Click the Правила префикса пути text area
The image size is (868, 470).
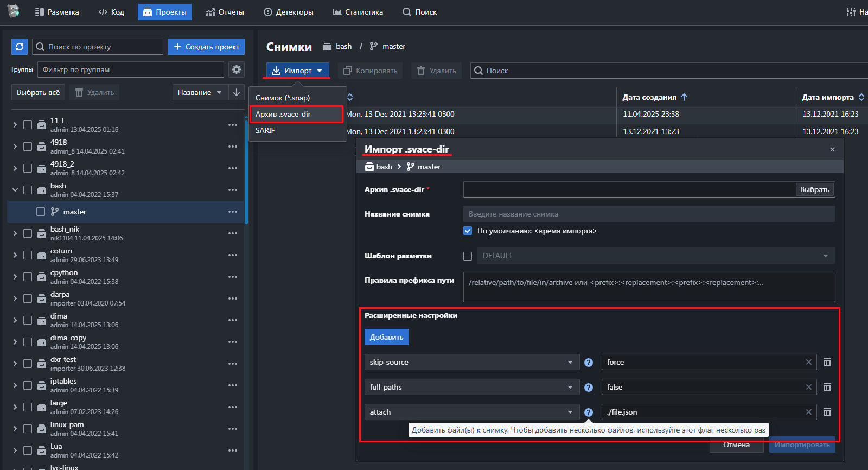[x=649, y=287]
